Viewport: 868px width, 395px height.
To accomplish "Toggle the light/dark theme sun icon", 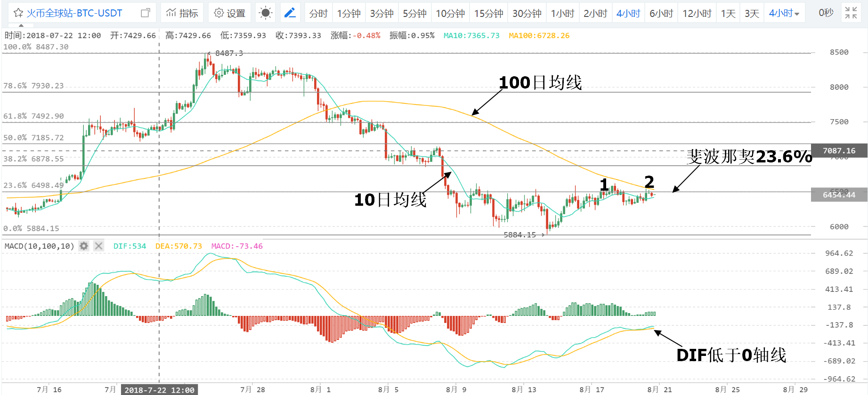I will coord(266,13).
